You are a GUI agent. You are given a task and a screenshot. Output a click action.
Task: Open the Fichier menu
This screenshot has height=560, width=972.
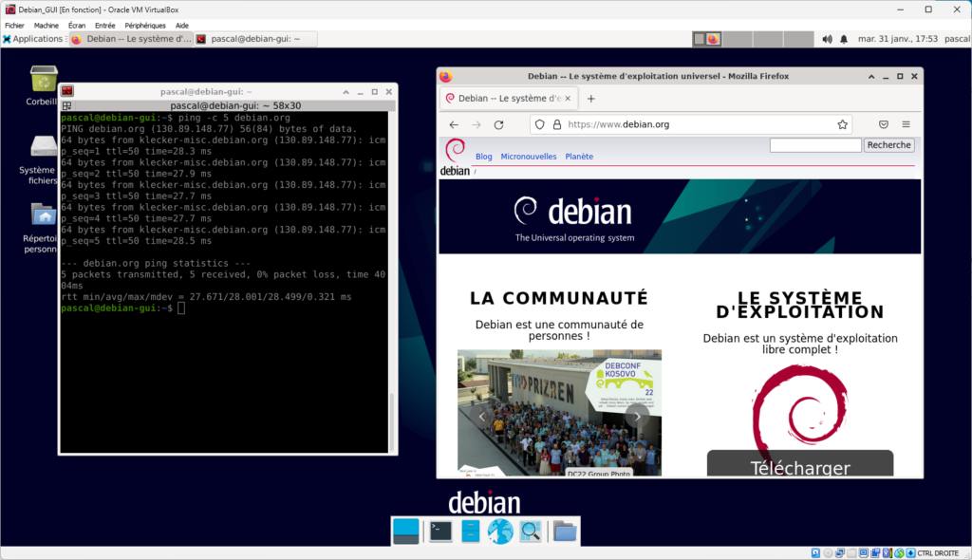tap(14, 26)
